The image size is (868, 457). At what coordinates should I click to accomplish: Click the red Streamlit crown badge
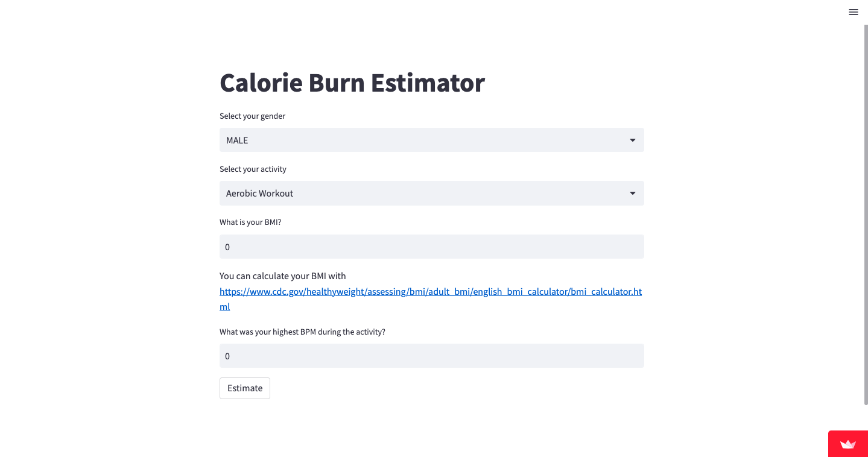click(848, 444)
